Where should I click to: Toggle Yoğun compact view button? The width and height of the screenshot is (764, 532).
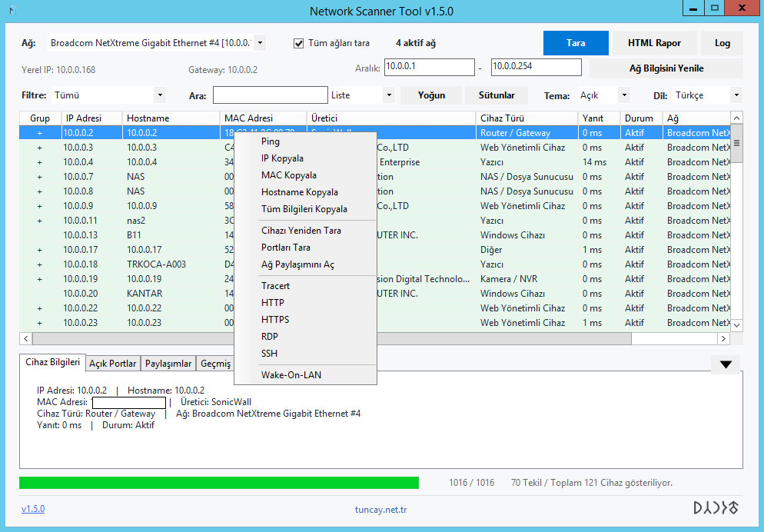pos(431,95)
